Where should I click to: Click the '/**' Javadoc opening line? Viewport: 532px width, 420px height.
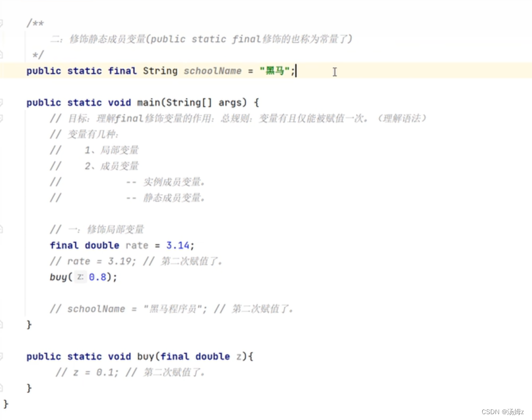[35, 23]
